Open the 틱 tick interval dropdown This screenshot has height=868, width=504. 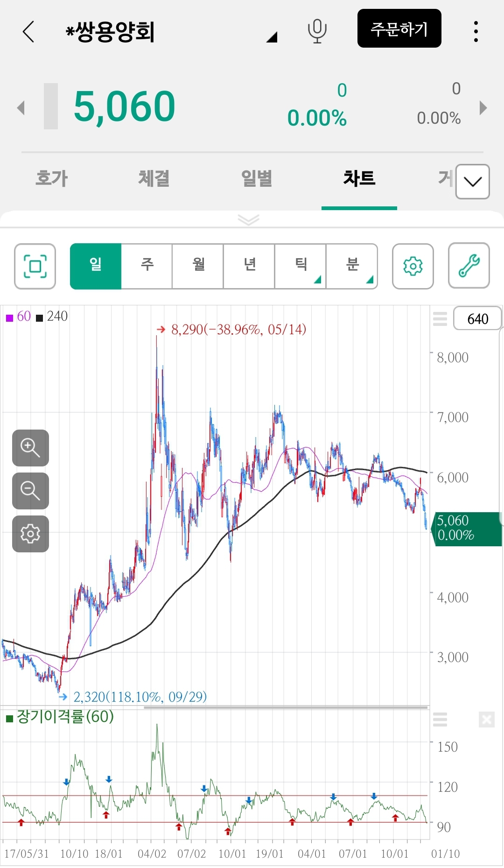(301, 266)
